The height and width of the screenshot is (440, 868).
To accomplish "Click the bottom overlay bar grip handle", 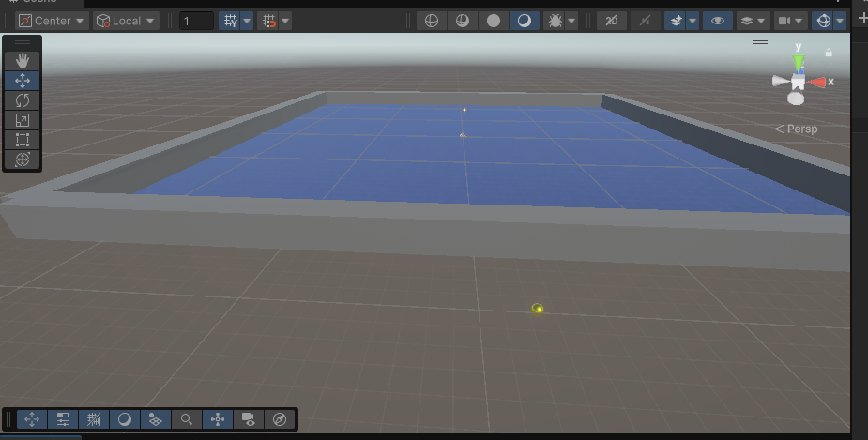I will coord(8,419).
